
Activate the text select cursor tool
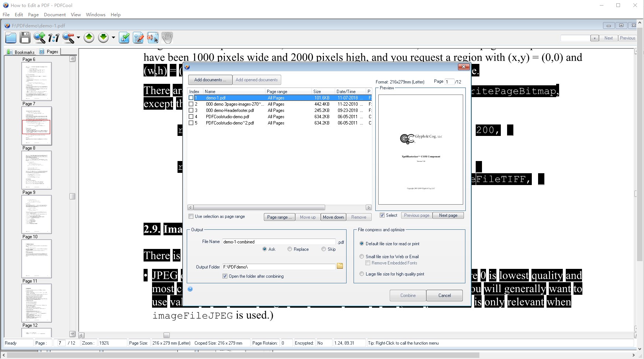[153, 37]
